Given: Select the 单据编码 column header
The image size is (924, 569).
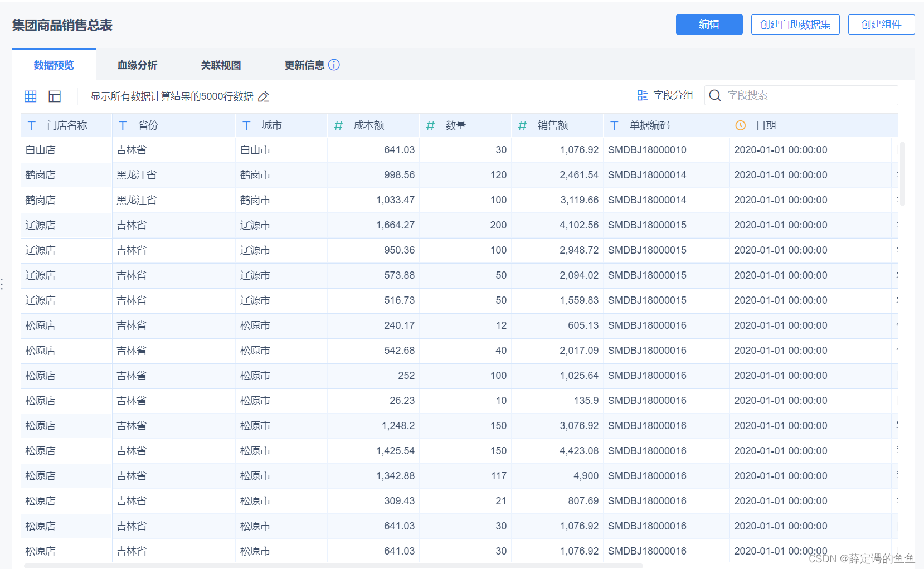Looking at the screenshot, I should pyautogui.click(x=667, y=125).
